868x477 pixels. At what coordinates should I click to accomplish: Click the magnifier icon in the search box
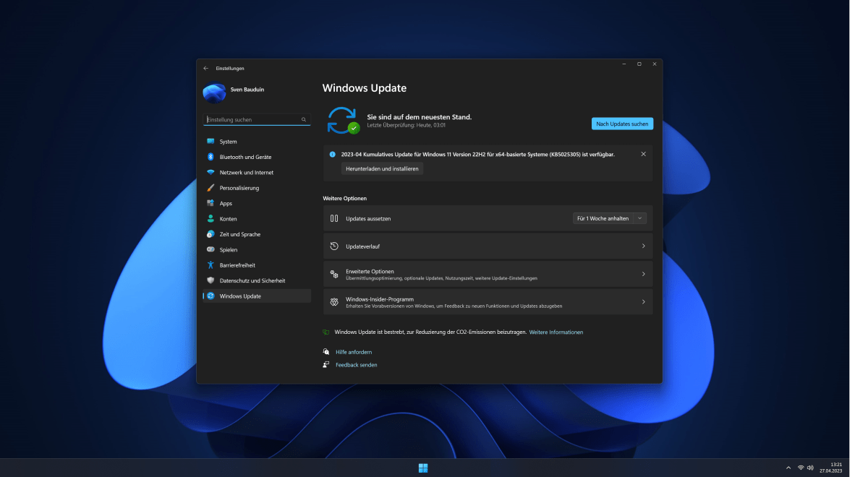click(304, 120)
